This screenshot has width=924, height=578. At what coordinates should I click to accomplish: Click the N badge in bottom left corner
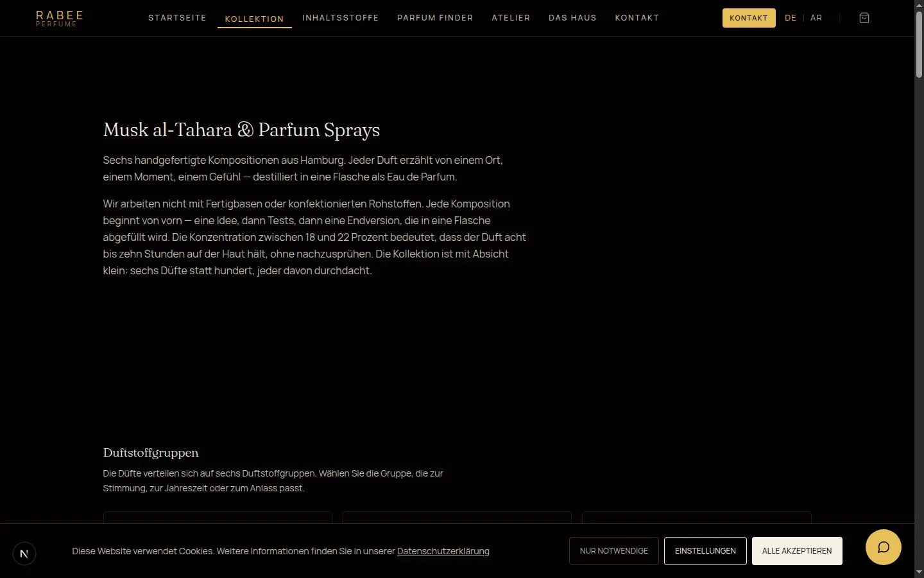(x=24, y=553)
